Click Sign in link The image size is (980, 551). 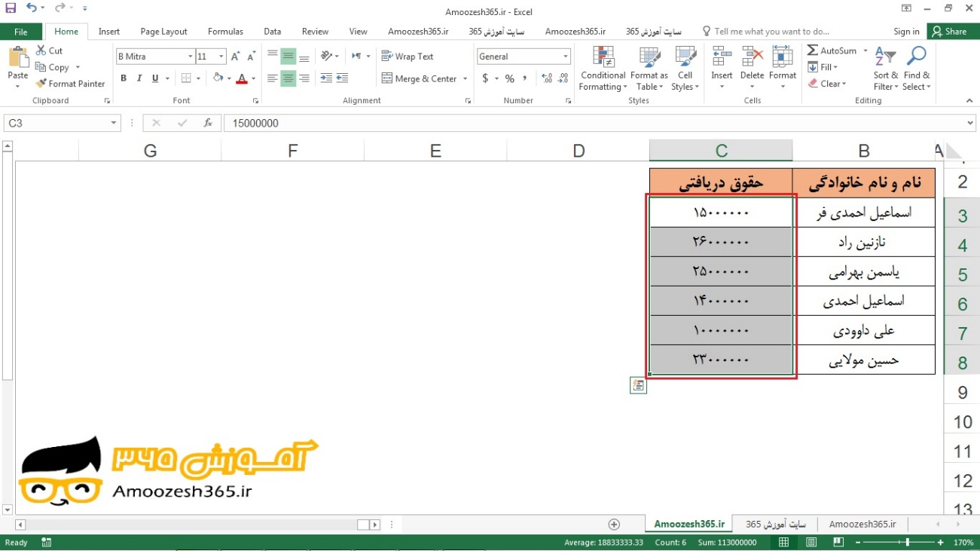point(906,32)
